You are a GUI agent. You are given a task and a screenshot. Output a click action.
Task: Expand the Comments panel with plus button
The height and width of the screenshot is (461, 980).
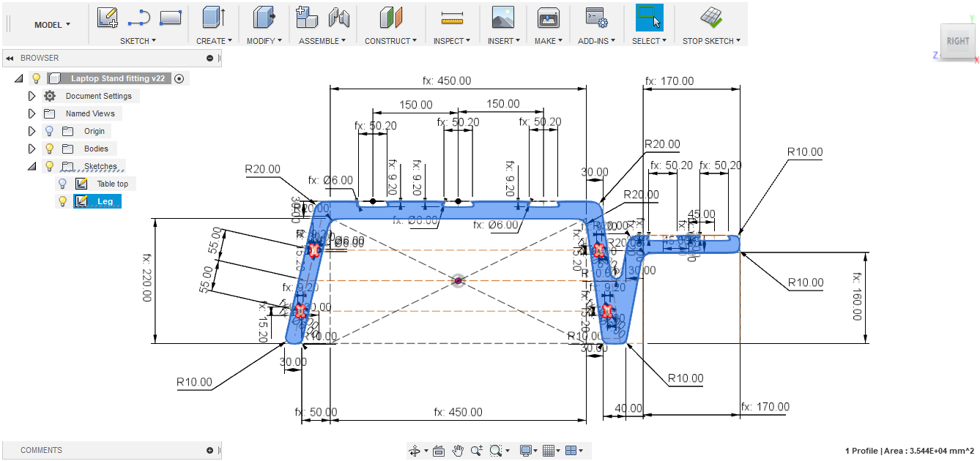pyautogui.click(x=209, y=450)
